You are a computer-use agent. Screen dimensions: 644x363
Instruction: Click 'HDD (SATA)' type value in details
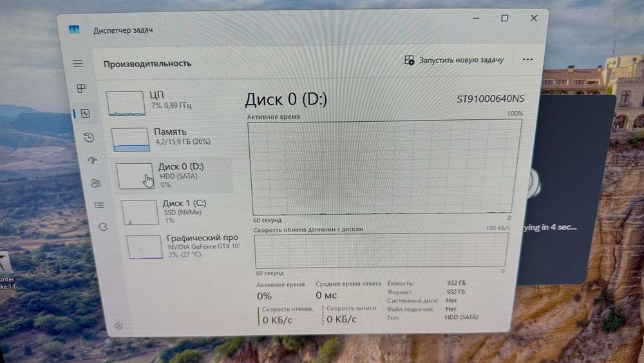click(461, 317)
